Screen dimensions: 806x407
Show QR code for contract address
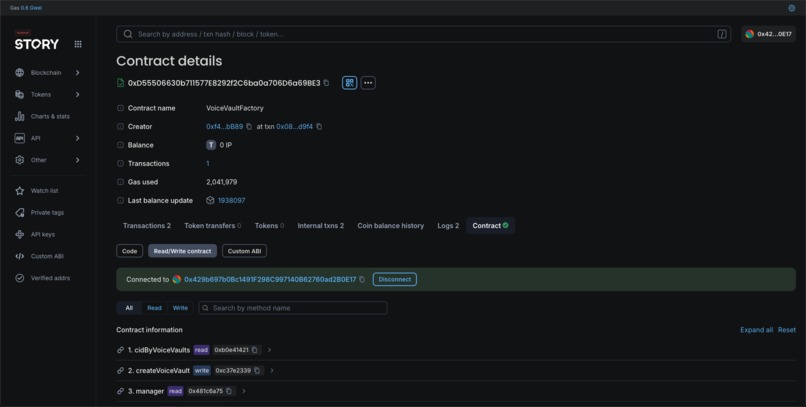click(x=350, y=83)
